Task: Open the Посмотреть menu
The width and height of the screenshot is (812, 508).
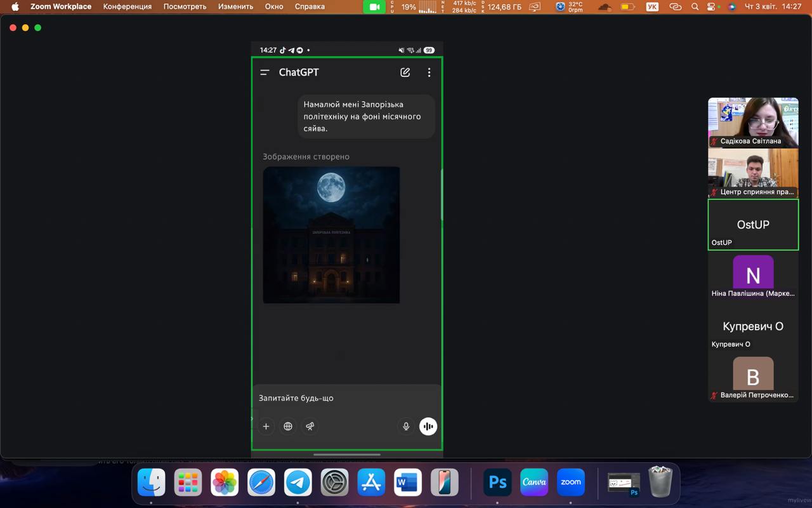Action: click(185, 6)
